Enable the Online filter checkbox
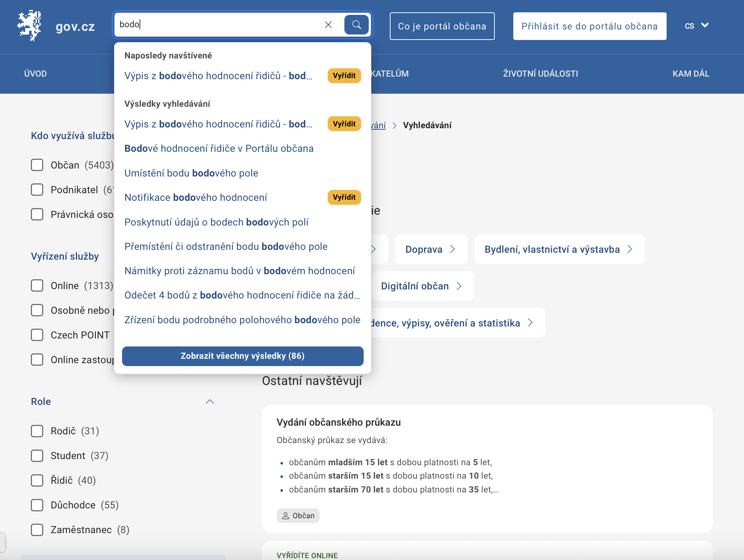The width and height of the screenshot is (744, 560). (x=37, y=285)
